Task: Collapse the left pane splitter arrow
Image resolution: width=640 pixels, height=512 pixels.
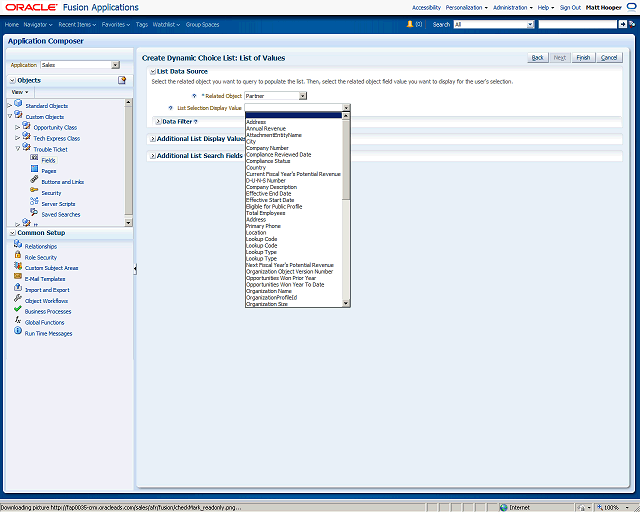Action: (135, 269)
